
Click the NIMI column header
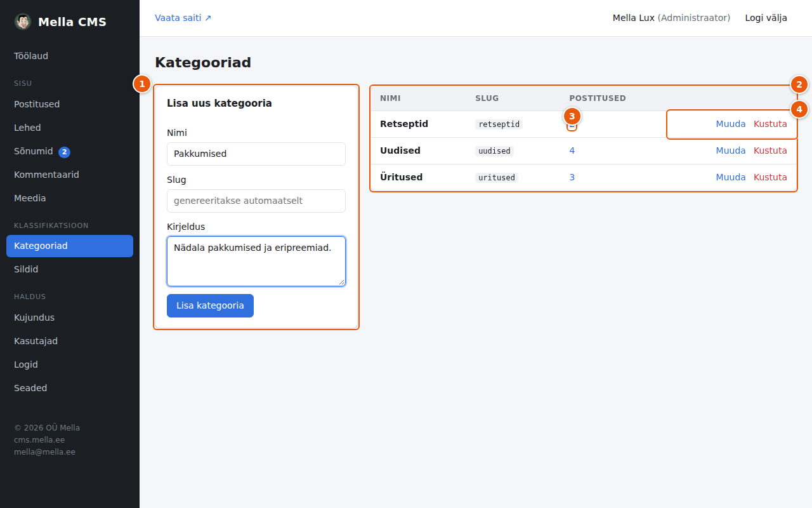click(390, 98)
